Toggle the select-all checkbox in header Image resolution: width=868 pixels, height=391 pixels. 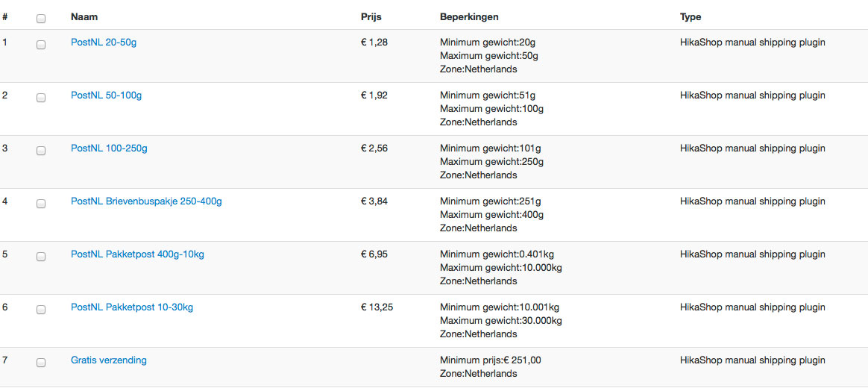click(x=41, y=18)
